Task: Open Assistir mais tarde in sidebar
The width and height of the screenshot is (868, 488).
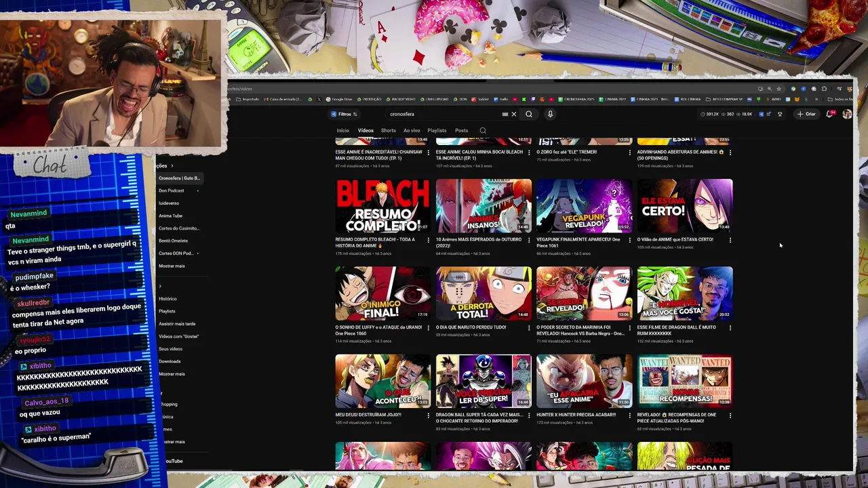Action: click(176, 324)
